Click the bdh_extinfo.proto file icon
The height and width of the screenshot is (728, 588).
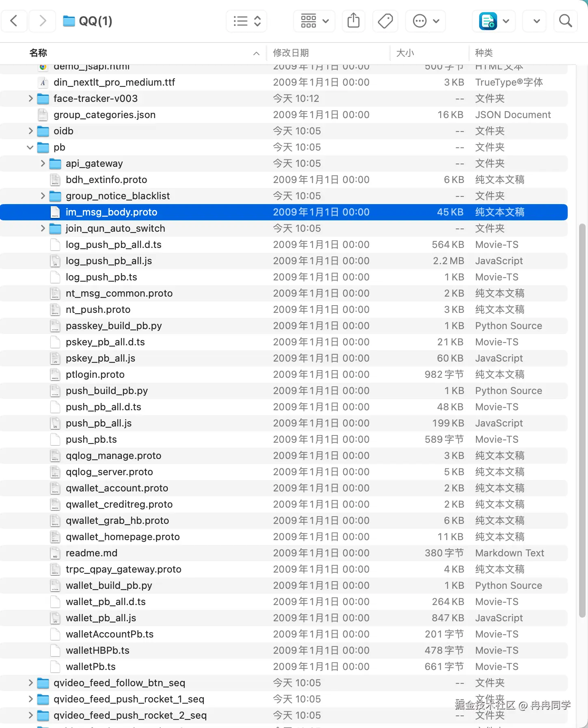(x=55, y=180)
